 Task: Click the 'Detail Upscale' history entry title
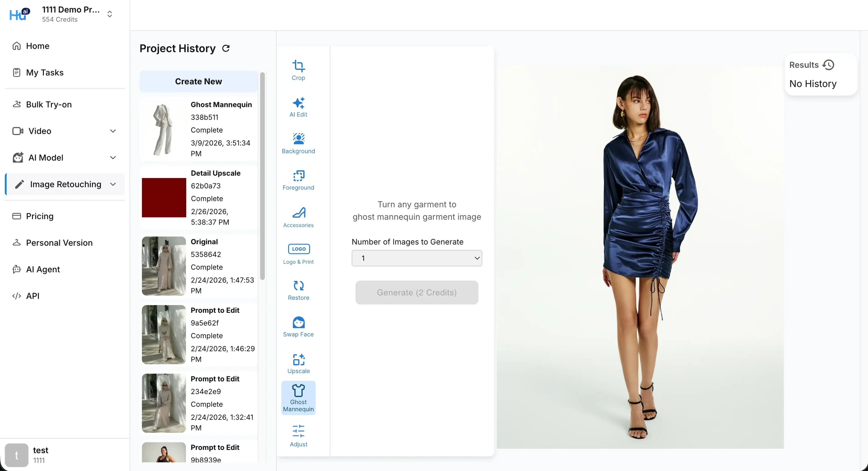[x=216, y=173]
